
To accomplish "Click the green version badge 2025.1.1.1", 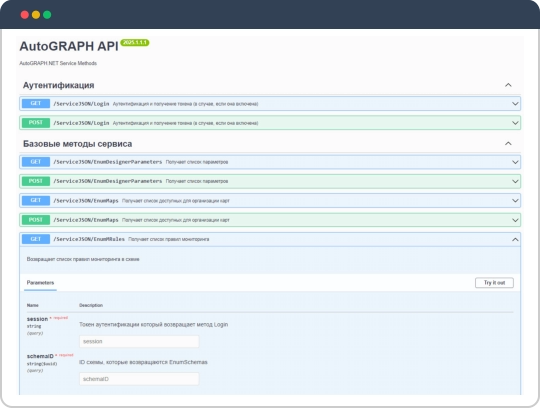I will tap(135, 42).
